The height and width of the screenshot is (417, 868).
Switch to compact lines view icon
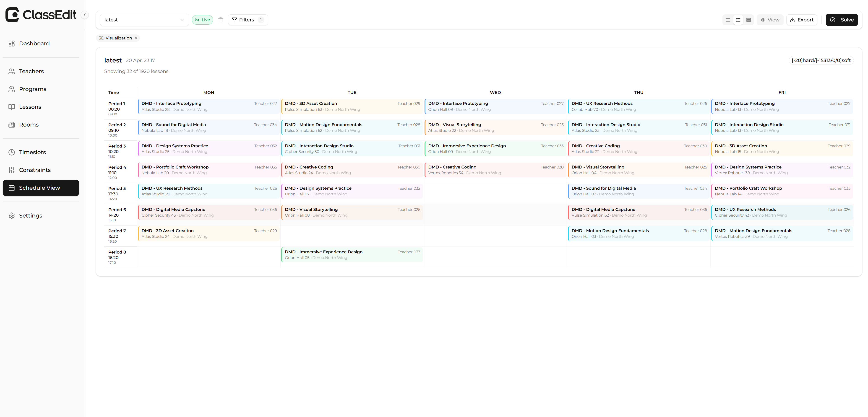pos(728,20)
